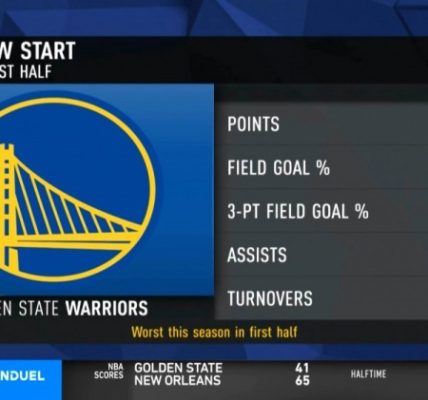Click GOLDEN STATE in the score ticker
The image size is (428, 400).
tap(178, 368)
